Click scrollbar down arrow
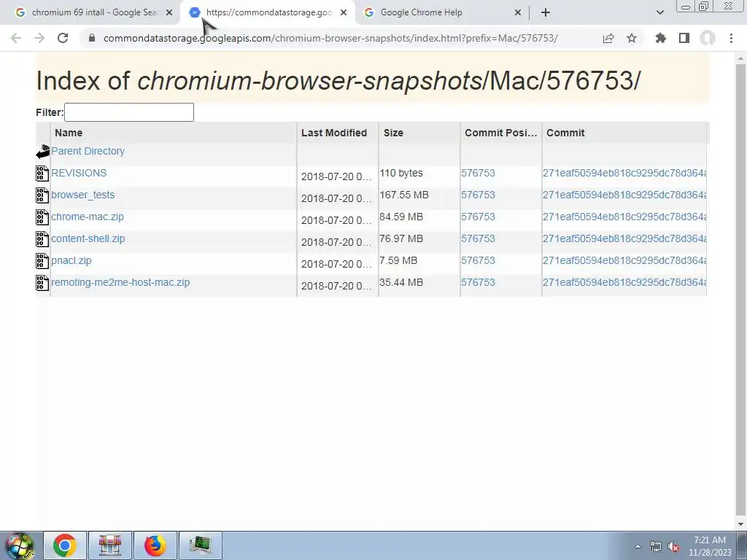The image size is (747, 560). (x=740, y=524)
